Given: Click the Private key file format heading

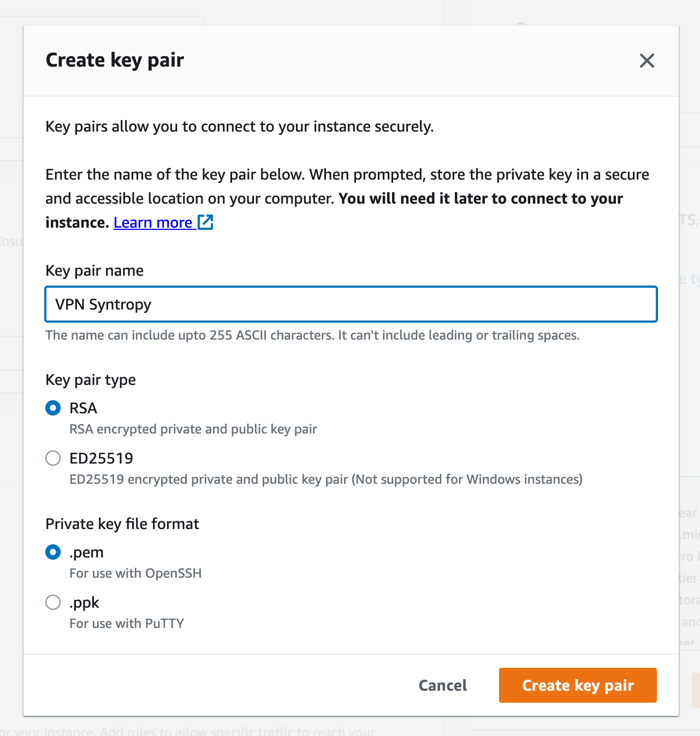Looking at the screenshot, I should coord(122,524).
